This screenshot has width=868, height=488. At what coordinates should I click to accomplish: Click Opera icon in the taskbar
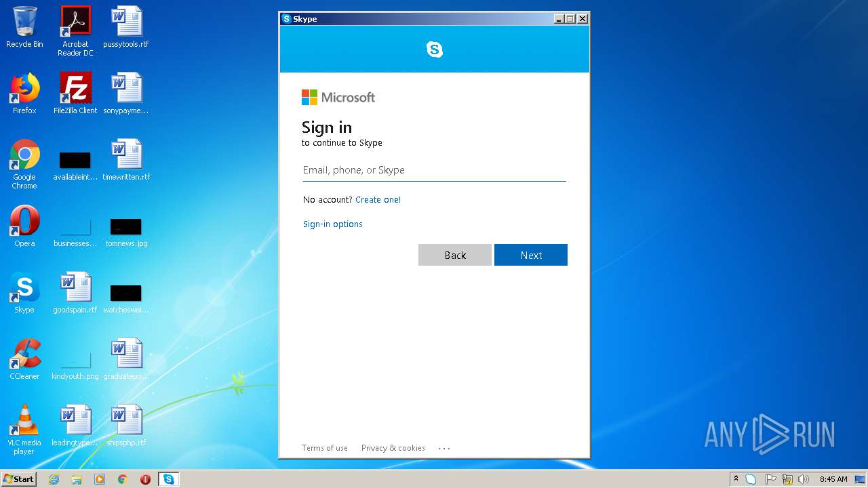tap(145, 479)
